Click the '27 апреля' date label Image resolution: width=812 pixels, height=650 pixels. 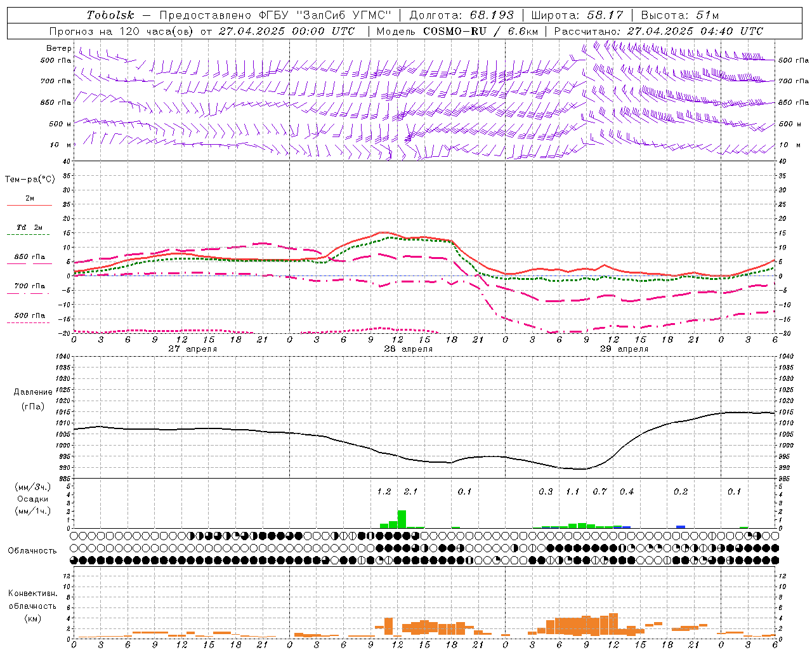pos(192,349)
